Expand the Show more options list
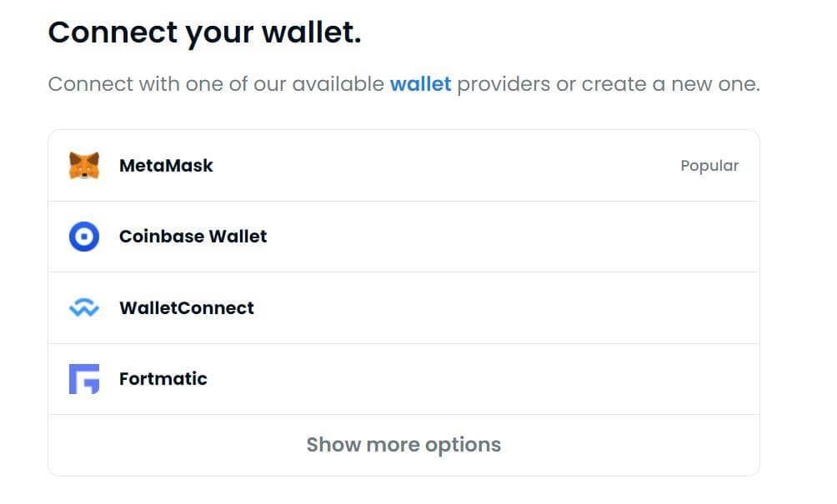The height and width of the screenshot is (504, 837). 403,445
